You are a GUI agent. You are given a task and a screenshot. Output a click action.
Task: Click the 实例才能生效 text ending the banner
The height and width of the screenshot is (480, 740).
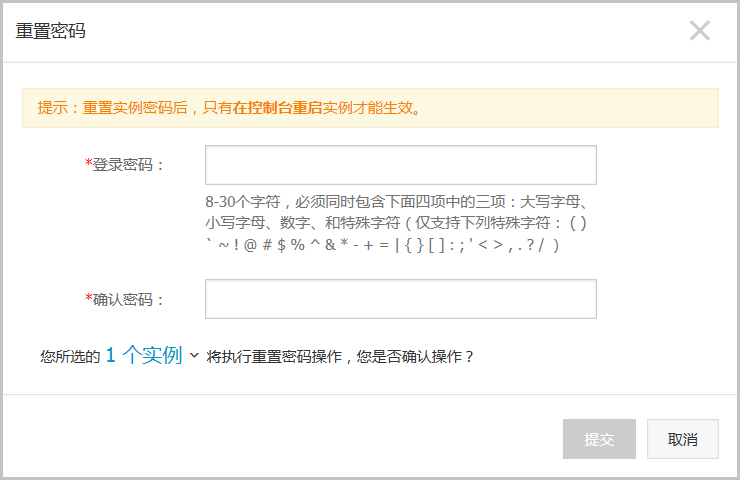pyautogui.click(x=371, y=108)
